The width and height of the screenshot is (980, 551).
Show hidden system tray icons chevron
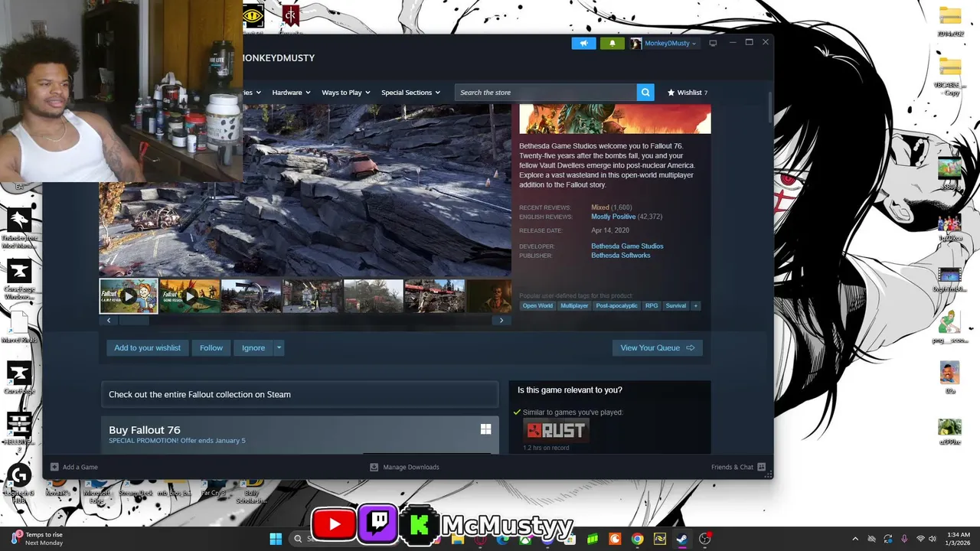855,539
